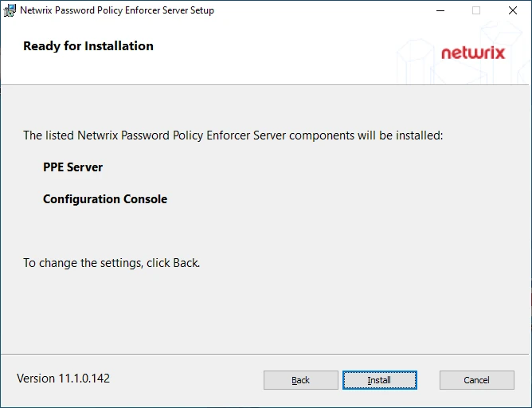Select the Configuration Console component label

coord(105,199)
